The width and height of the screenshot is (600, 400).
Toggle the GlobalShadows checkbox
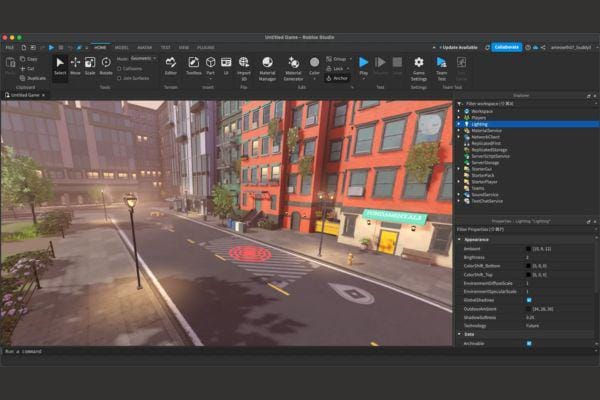[529, 300]
